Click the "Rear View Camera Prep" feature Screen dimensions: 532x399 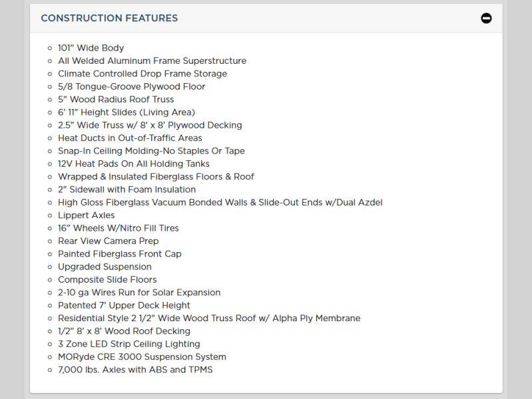coord(108,241)
